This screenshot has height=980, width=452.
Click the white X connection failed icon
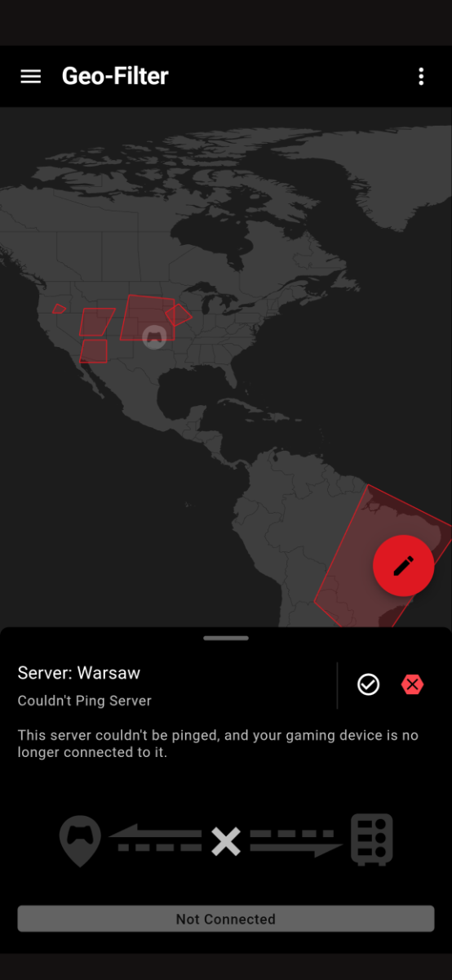pos(226,841)
